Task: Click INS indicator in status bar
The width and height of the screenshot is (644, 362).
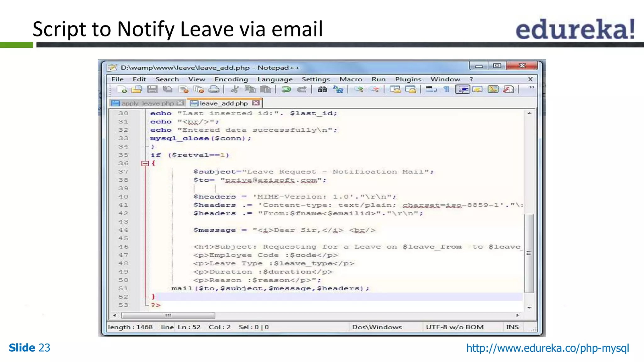Action: tap(512, 327)
